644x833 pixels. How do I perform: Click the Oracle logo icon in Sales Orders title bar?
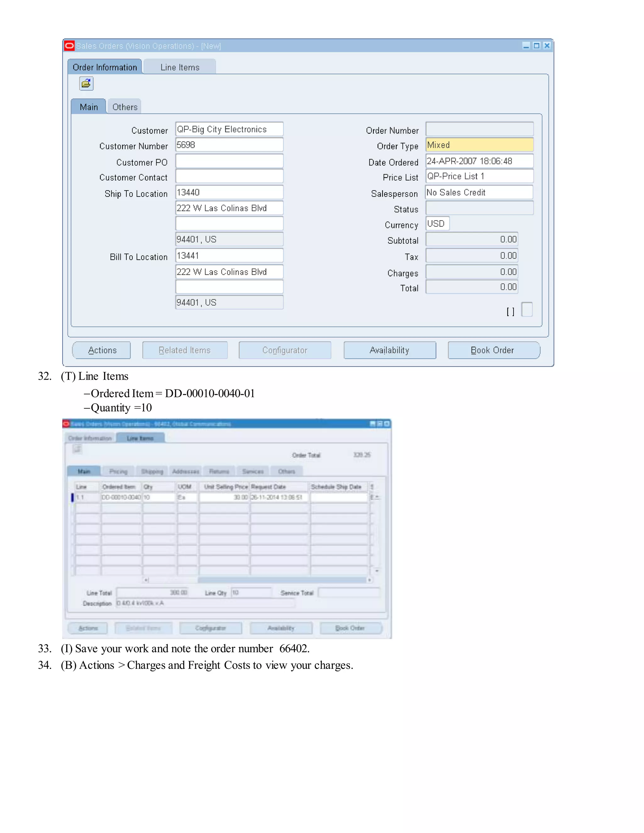(69, 46)
